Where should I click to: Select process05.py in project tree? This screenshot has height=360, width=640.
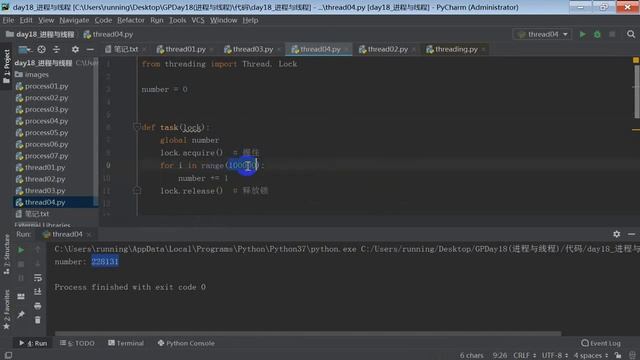tap(47, 133)
